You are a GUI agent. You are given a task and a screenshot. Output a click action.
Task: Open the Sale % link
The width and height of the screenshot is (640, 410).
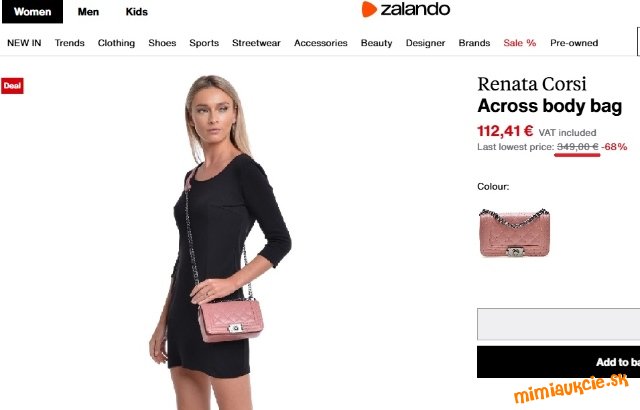click(x=520, y=43)
